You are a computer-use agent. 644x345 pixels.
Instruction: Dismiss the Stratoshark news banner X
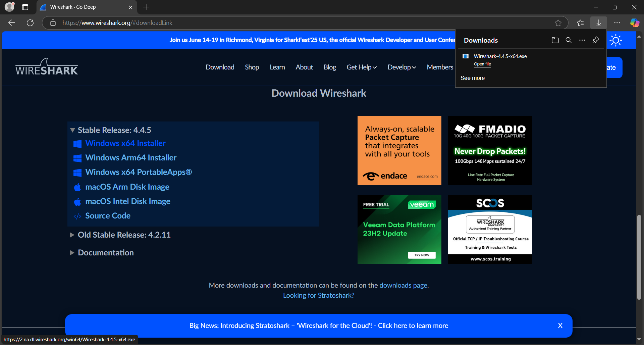(x=560, y=326)
